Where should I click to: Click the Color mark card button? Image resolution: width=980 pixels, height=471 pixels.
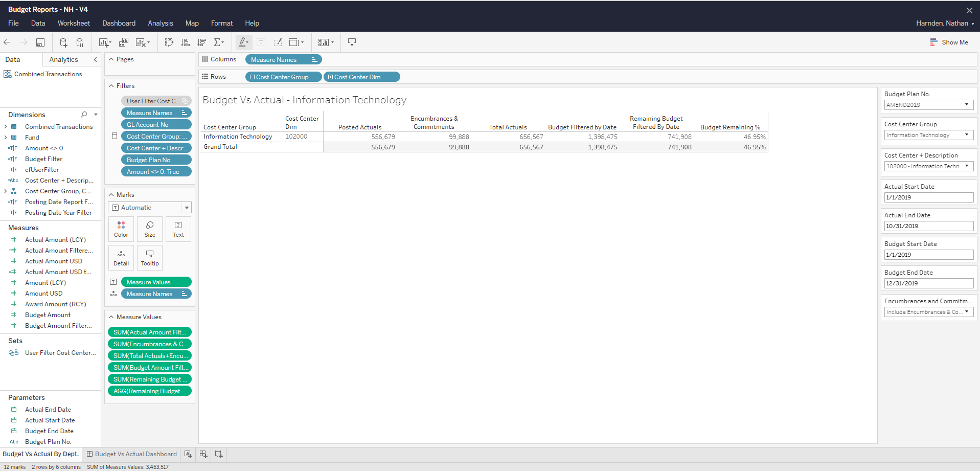click(121, 229)
